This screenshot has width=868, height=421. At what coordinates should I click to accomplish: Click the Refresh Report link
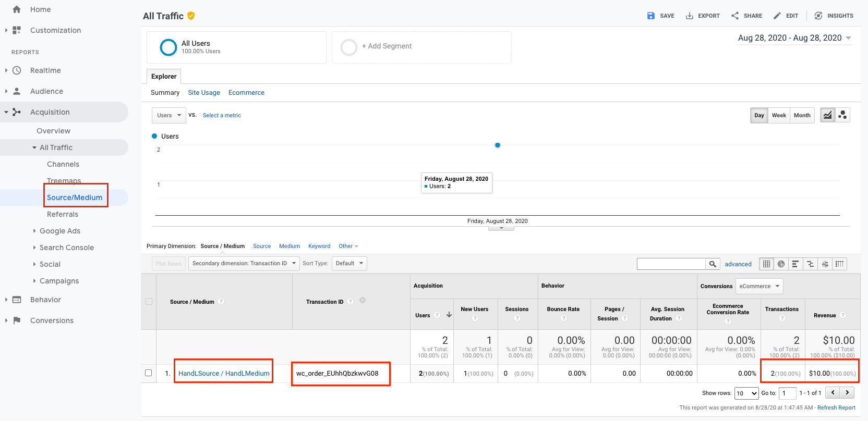pyautogui.click(x=836, y=408)
